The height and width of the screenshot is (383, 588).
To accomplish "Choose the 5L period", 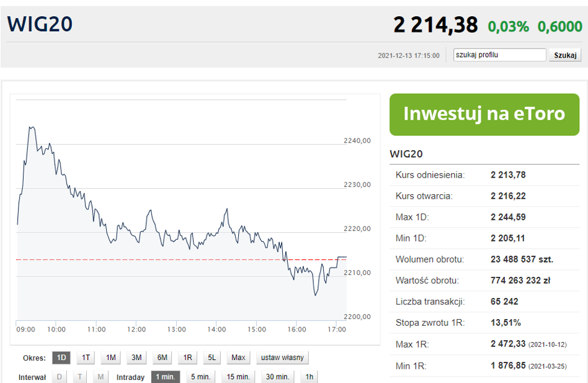I will tap(212, 358).
